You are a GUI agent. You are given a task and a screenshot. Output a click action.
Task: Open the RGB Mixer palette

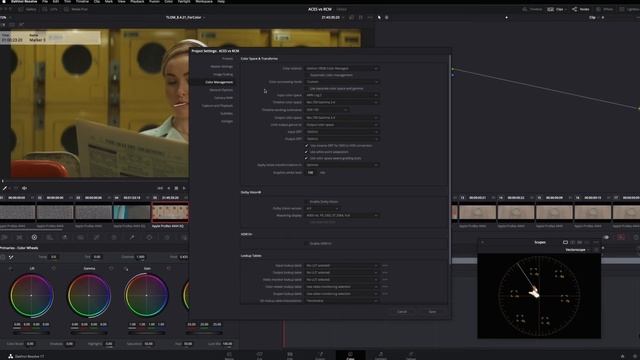pyautogui.click(x=64, y=237)
